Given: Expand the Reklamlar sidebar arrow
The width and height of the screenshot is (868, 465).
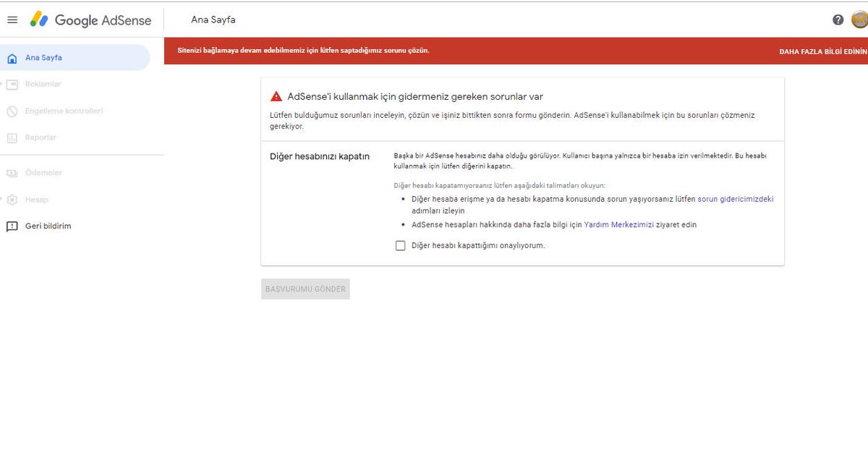Looking at the screenshot, I should [x=2, y=85].
